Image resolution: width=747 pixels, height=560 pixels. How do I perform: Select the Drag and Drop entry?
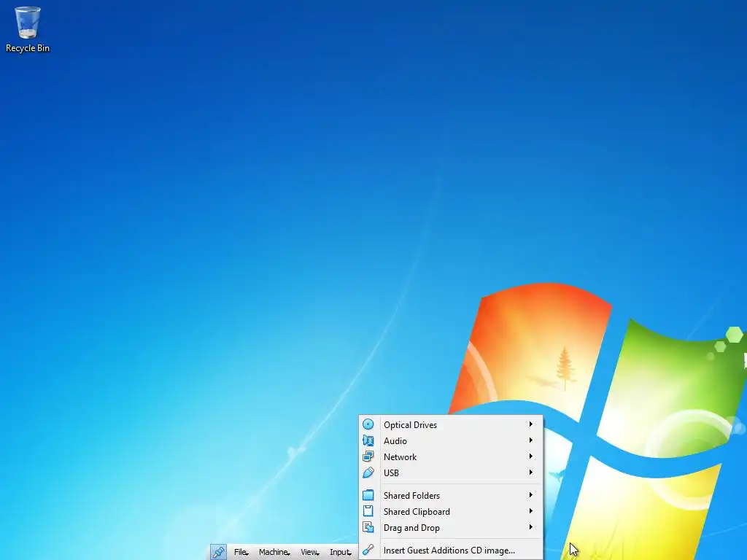pos(451,527)
